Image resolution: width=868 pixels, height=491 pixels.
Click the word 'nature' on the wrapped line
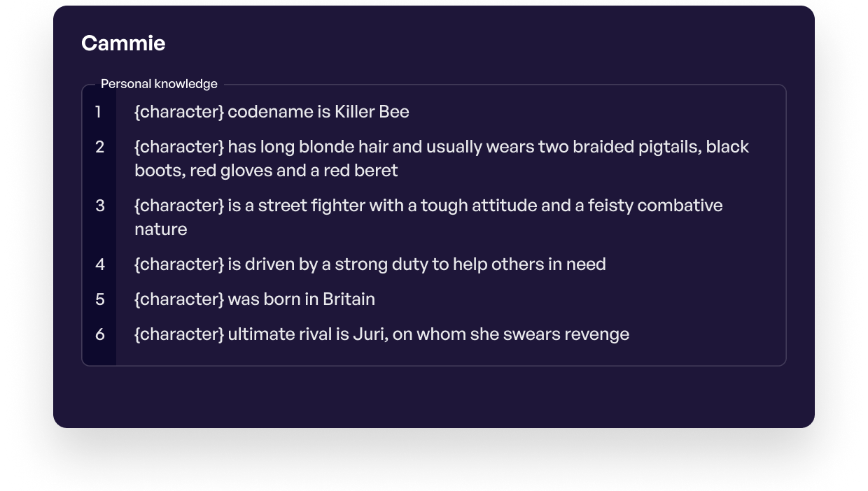click(161, 229)
